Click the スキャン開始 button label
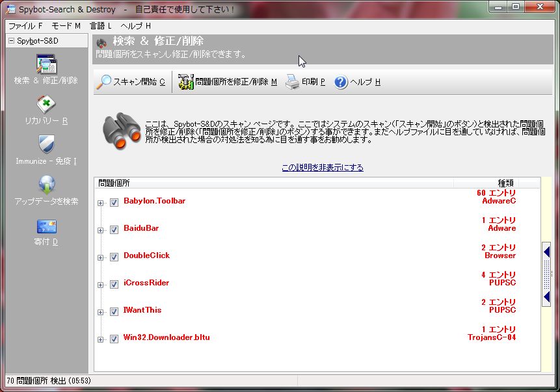The image size is (560, 392). coord(139,82)
